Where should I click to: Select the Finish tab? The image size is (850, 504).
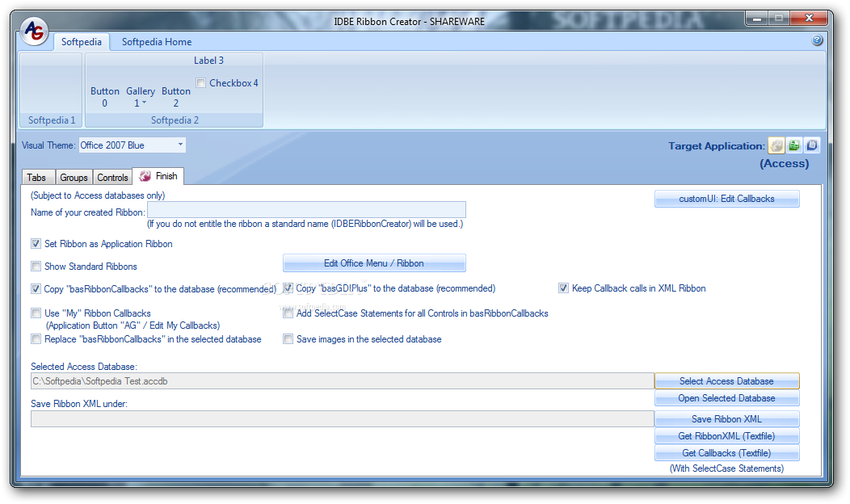[158, 176]
